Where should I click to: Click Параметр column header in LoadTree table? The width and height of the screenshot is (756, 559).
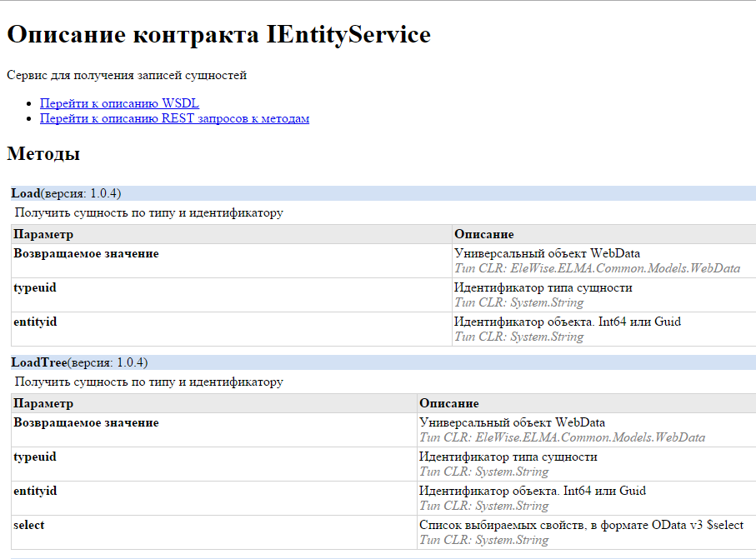click(x=43, y=403)
